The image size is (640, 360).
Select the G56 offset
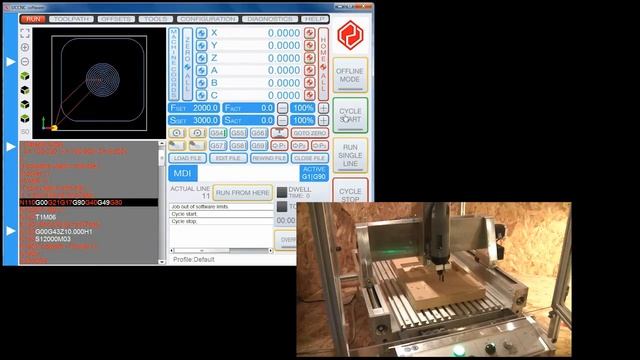(259, 133)
